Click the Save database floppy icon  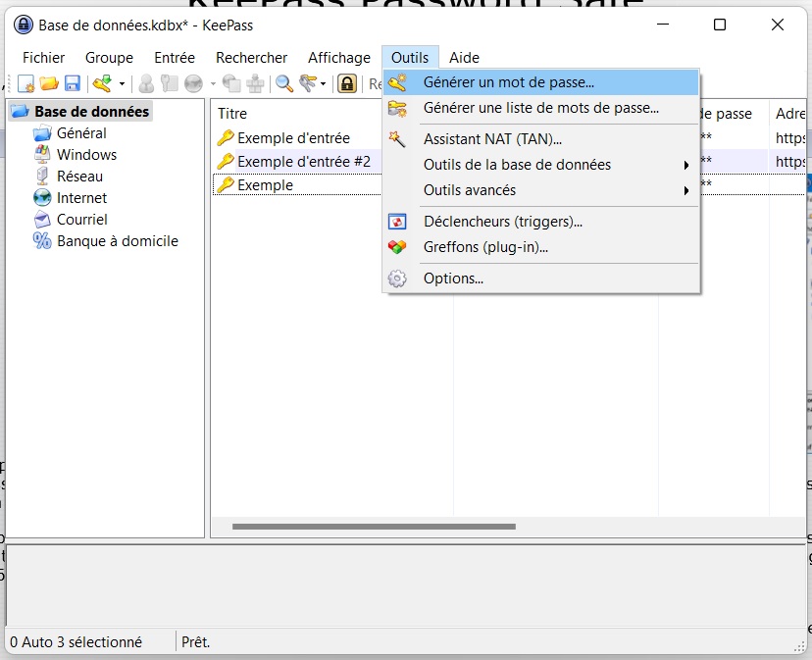[x=72, y=84]
